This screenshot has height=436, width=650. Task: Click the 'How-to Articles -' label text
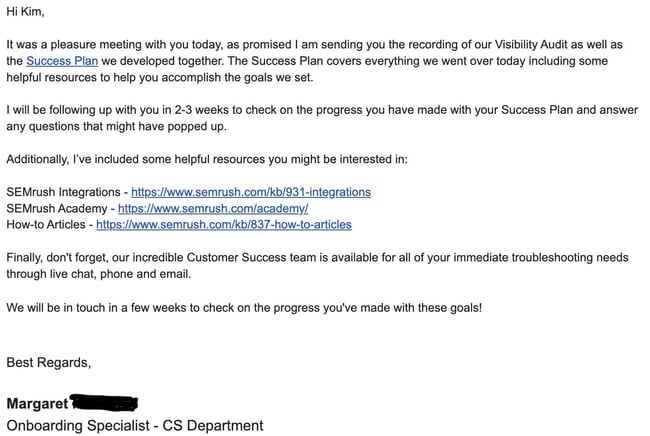tap(49, 225)
